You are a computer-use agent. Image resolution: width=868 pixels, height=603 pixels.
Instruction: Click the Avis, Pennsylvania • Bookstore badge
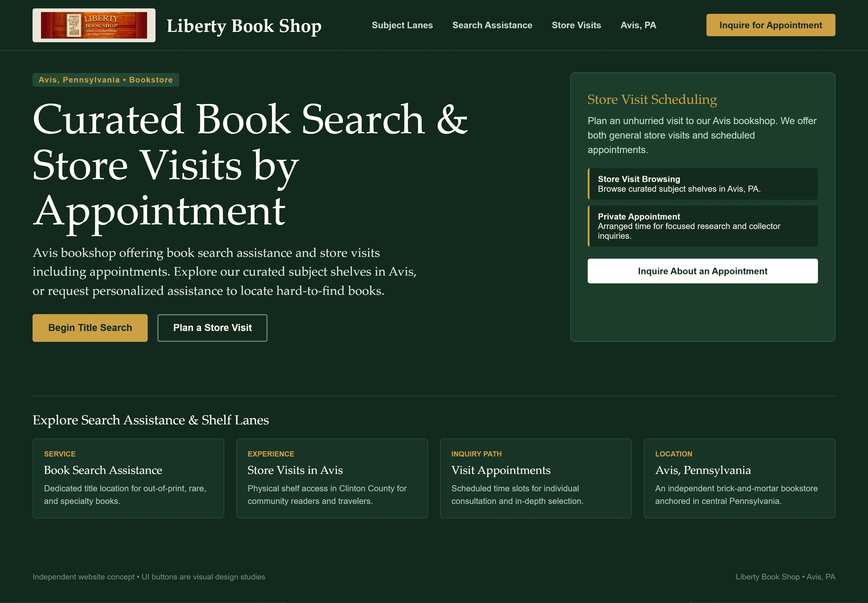click(106, 80)
